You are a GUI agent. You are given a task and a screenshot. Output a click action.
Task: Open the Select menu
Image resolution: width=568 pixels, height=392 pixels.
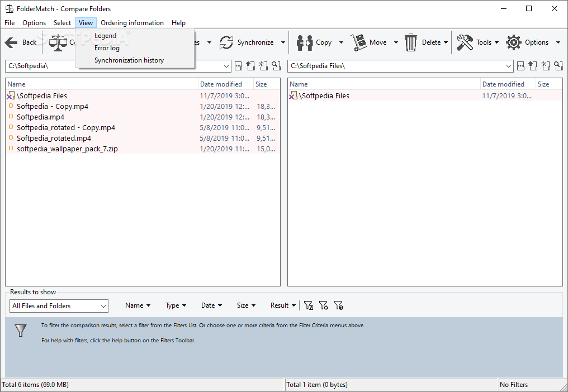coord(62,23)
